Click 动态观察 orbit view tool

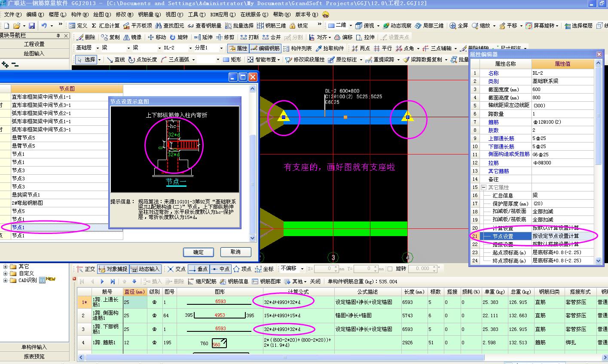click(x=397, y=26)
